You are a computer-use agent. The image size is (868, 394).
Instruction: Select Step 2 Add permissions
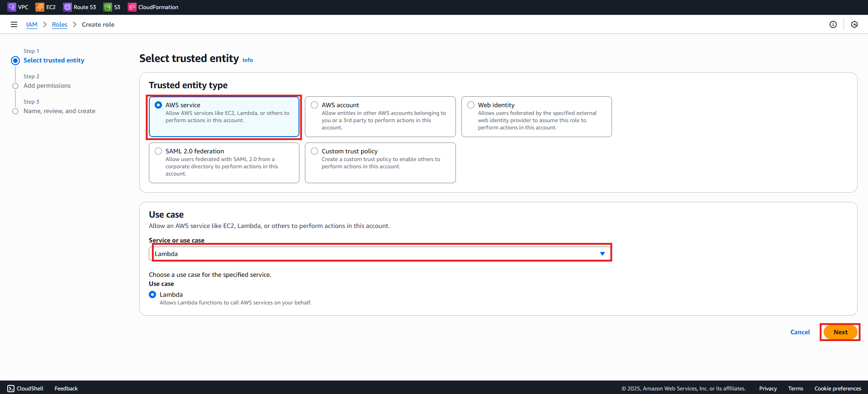pos(47,85)
